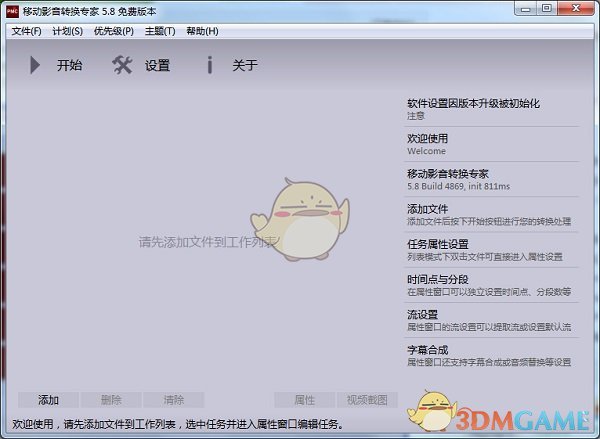
Task: Click the 设置 label in the toolbar
Action: 157,65
